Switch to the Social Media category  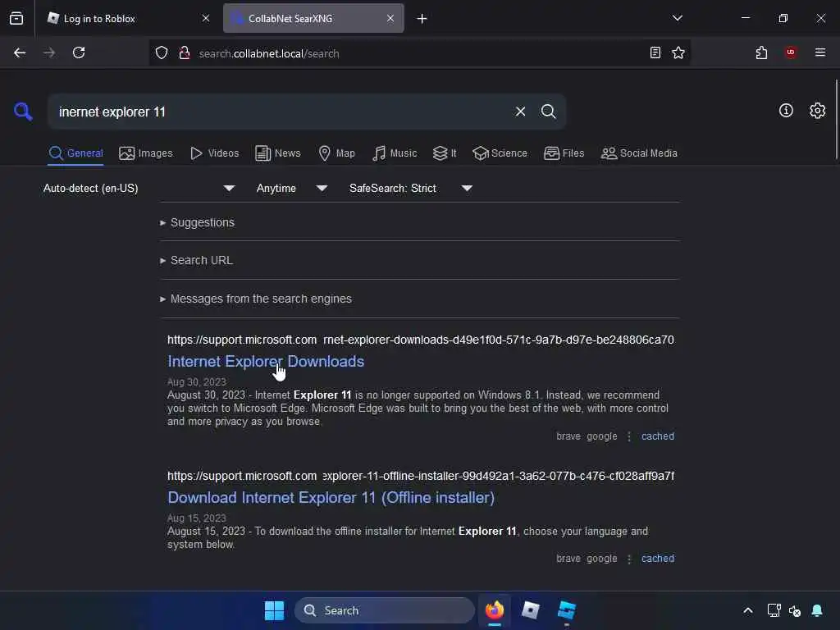click(x=639, y=153)
